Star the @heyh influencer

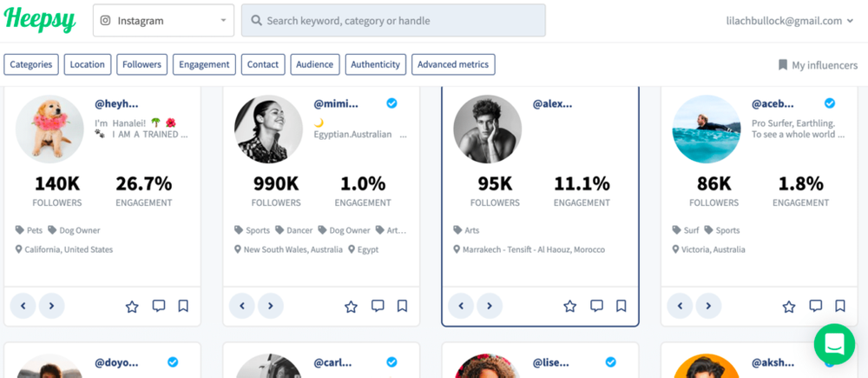132,307
